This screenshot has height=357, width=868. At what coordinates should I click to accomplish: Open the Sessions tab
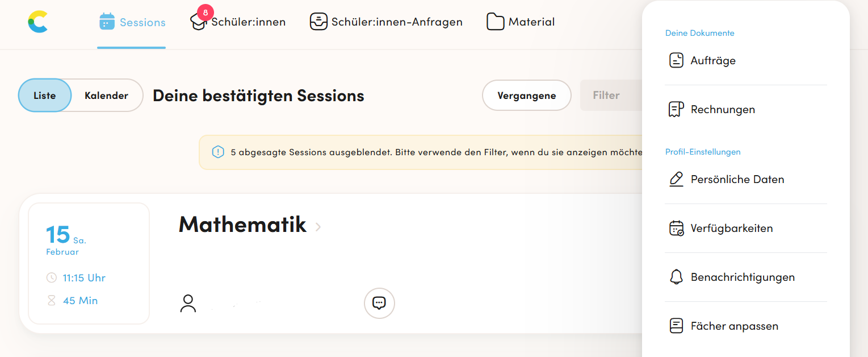[132, 22]
